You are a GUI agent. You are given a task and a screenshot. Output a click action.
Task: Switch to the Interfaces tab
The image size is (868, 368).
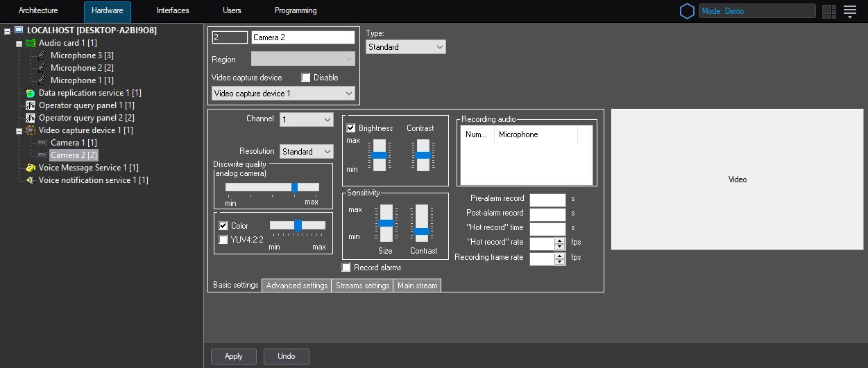point(173,11)
